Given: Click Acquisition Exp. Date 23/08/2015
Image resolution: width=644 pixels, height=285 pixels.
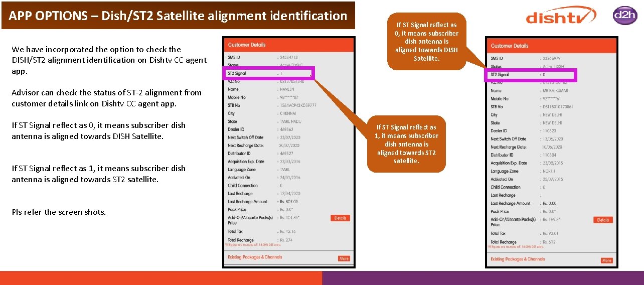Looking at the screenshot, I should (x=553, y=163).
